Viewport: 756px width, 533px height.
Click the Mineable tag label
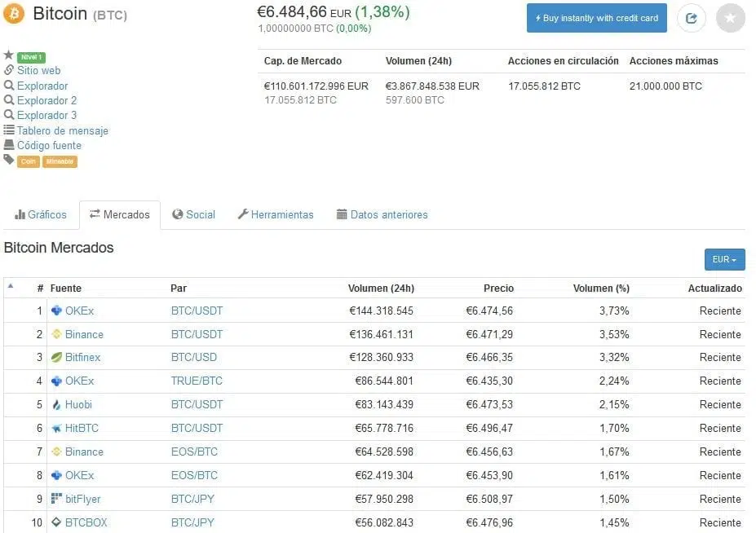(x=60, y=161)
